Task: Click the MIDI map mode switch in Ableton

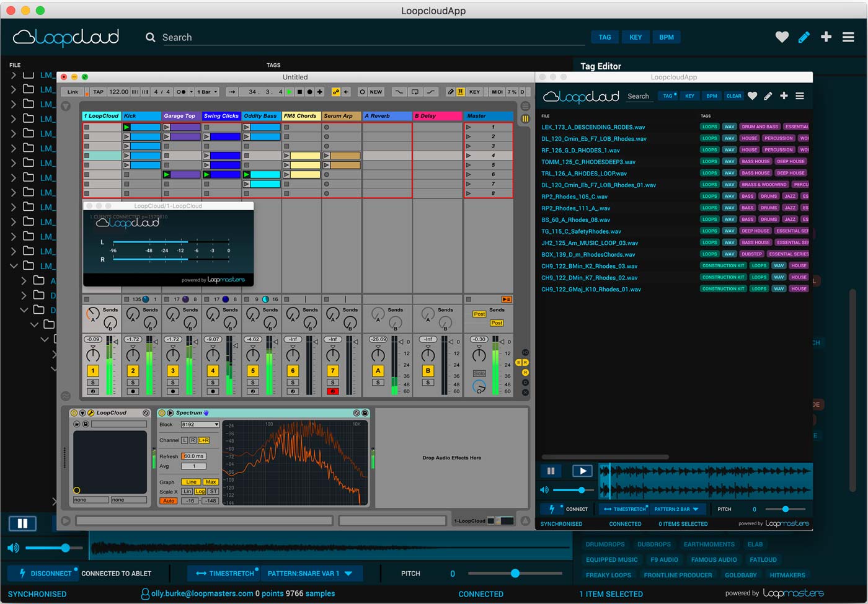Action: click(496, 92)
